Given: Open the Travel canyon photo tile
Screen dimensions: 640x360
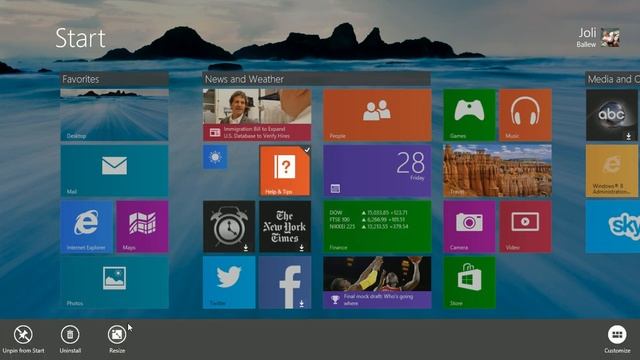Looking at the screenshot, I should [x=498, y=171].
